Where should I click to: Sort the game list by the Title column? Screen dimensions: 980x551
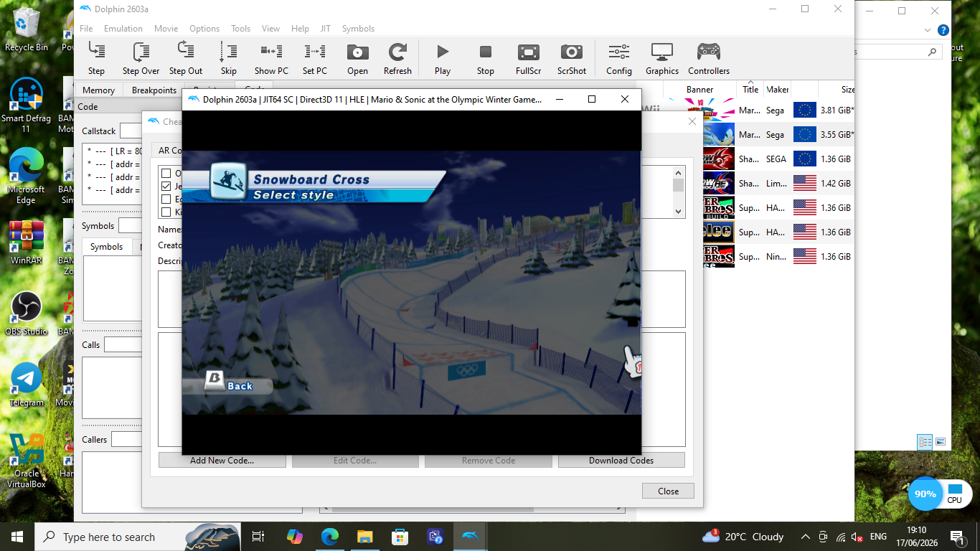pos(750,90)
